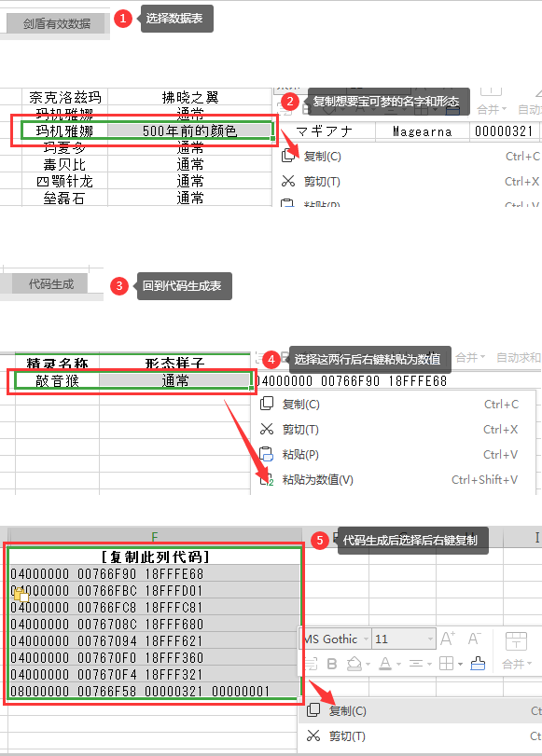
Task: Switch to the 代码生成 sheet tab
Action: point(51,284)
